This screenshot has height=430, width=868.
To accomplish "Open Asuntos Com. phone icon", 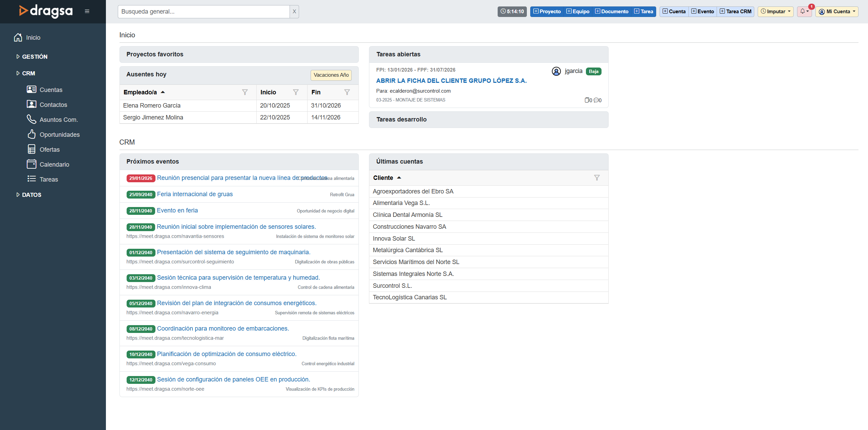I will tap(32, 119).
